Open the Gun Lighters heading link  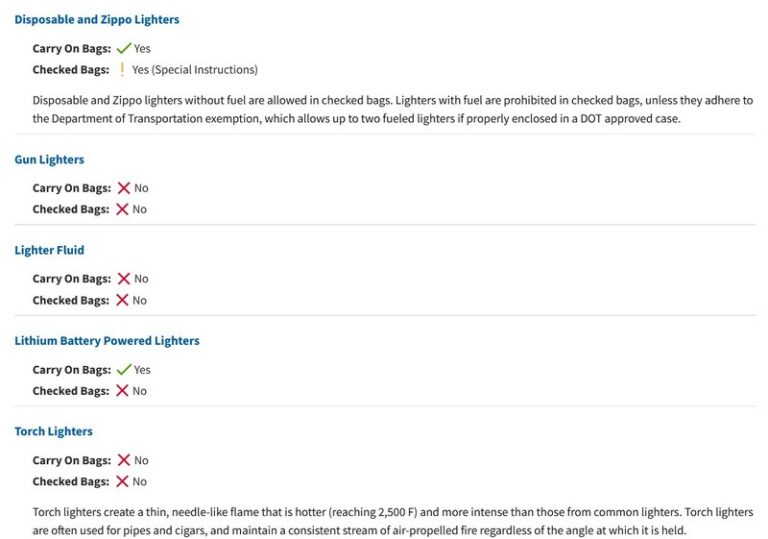tap(49, 159)
